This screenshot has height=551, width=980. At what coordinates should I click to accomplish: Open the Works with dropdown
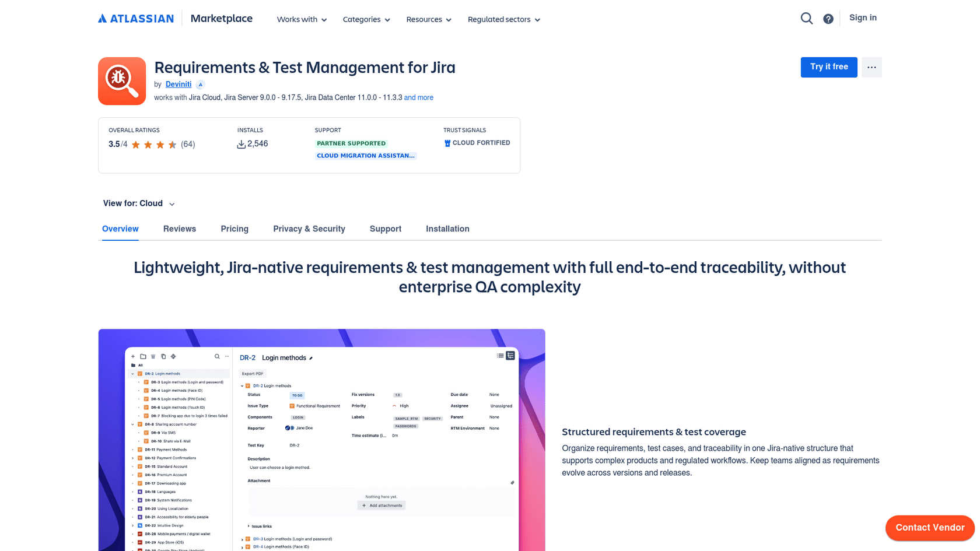pyautogui.click(x=301, y=19)
